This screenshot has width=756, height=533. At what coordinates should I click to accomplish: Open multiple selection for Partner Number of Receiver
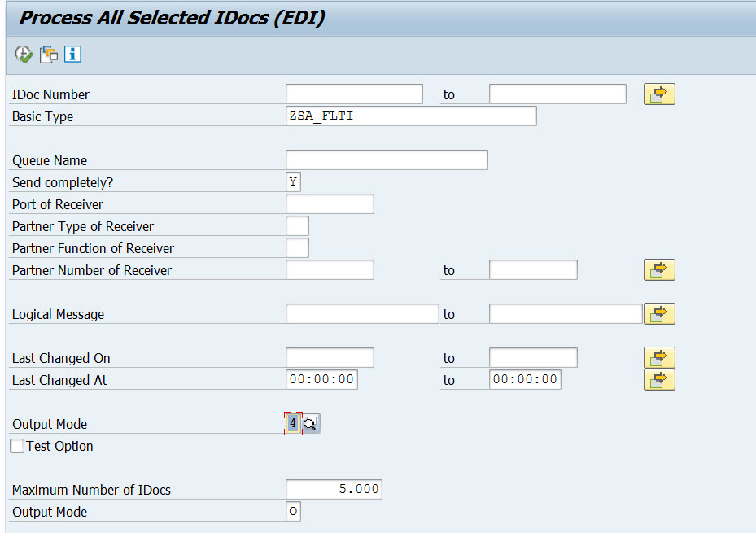(658, 269)
